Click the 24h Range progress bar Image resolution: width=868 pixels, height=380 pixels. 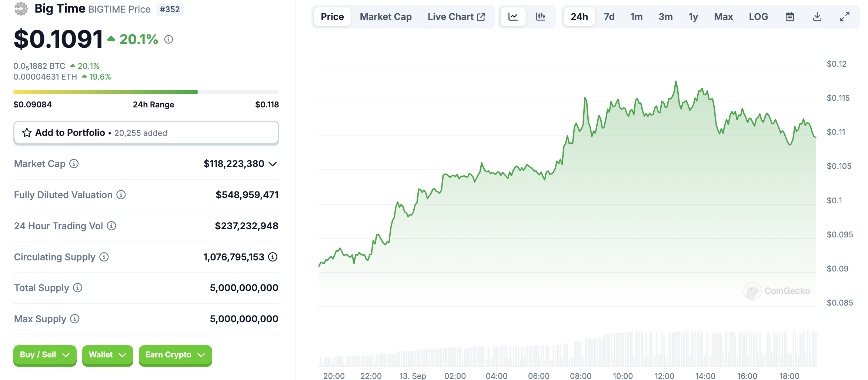point(146,92)
